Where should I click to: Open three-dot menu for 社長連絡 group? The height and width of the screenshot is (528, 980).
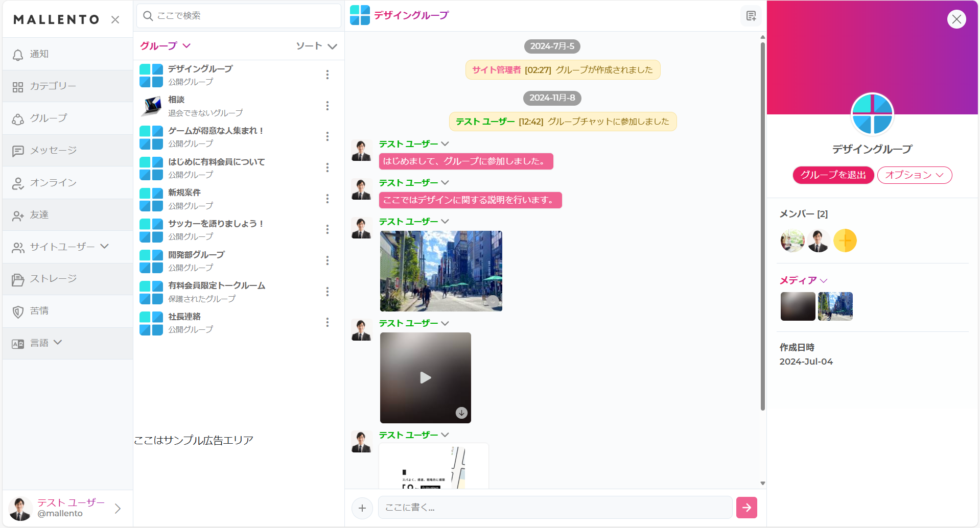click(x=328, y=322)
